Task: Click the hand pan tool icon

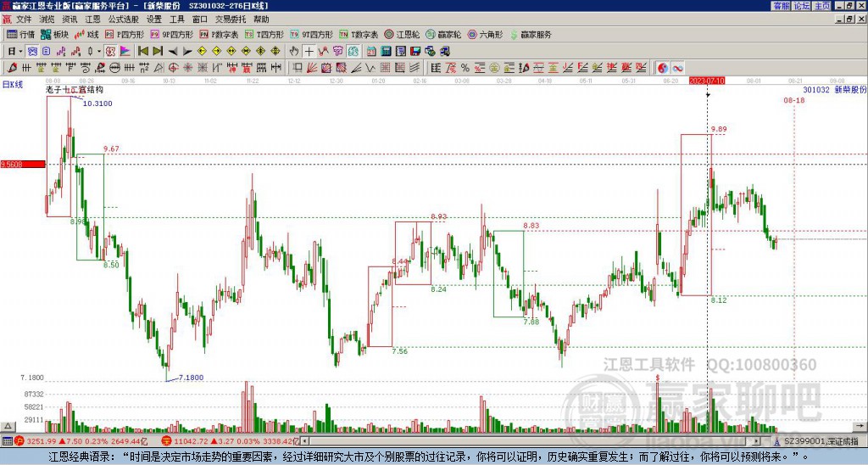Action: click(294, 52)
